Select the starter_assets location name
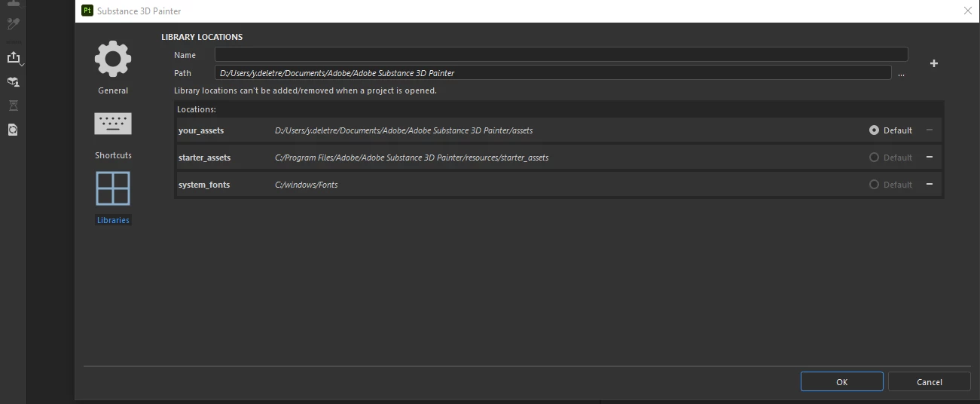 point(205,158)
